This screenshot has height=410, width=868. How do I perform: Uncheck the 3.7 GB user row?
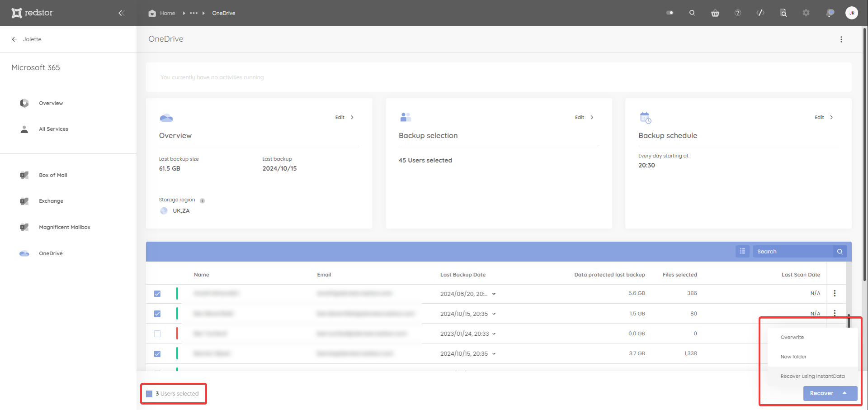pyautogui.click(x=157, y=354)
